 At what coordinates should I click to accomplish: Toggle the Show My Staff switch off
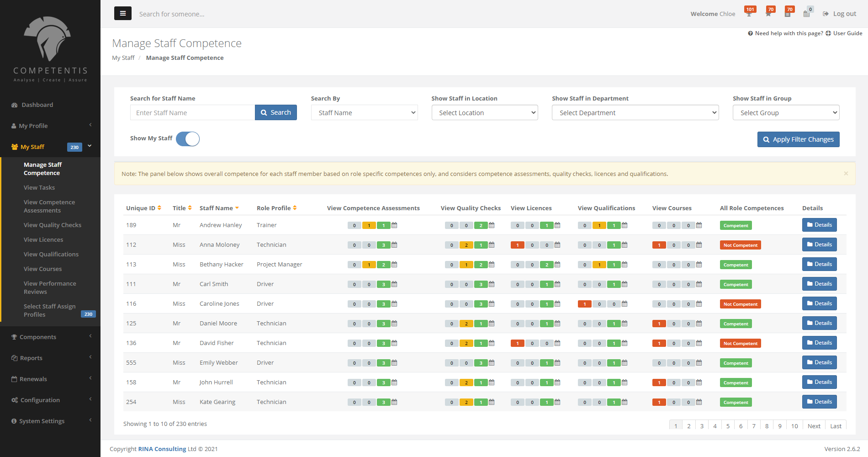pyautogui.click(x=187, y=139)
